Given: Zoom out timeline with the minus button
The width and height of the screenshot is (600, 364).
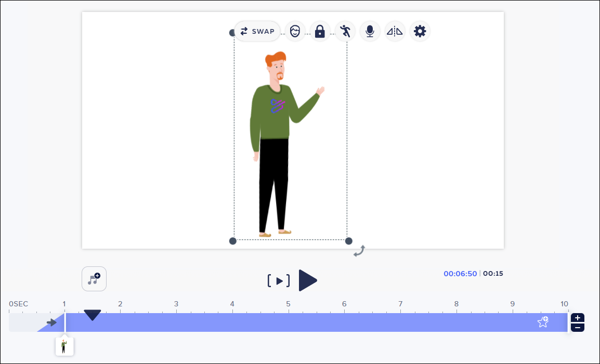Looking at the screenshot, I should 578,327.
